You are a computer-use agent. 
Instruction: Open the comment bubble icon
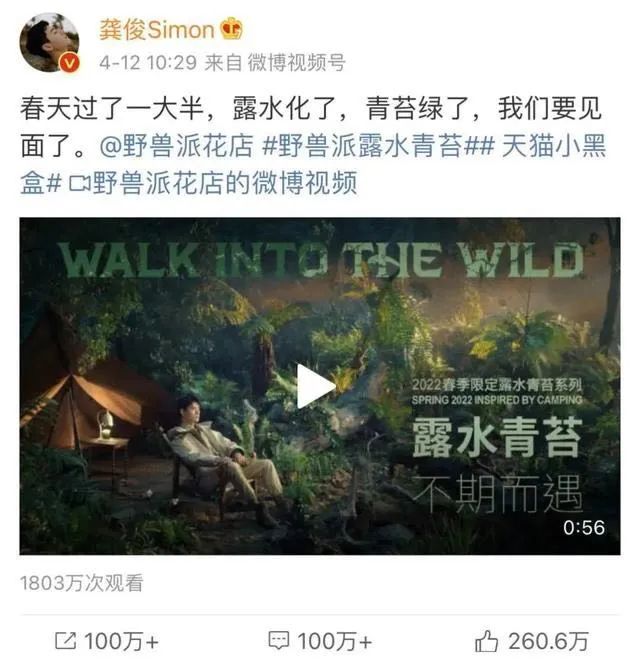(279, 640)
